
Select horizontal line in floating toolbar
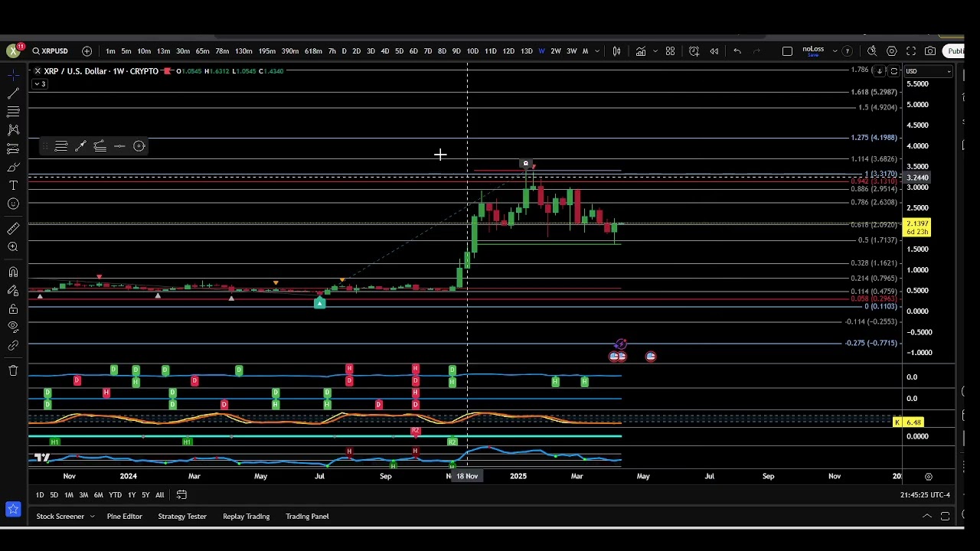coord(119,146)
